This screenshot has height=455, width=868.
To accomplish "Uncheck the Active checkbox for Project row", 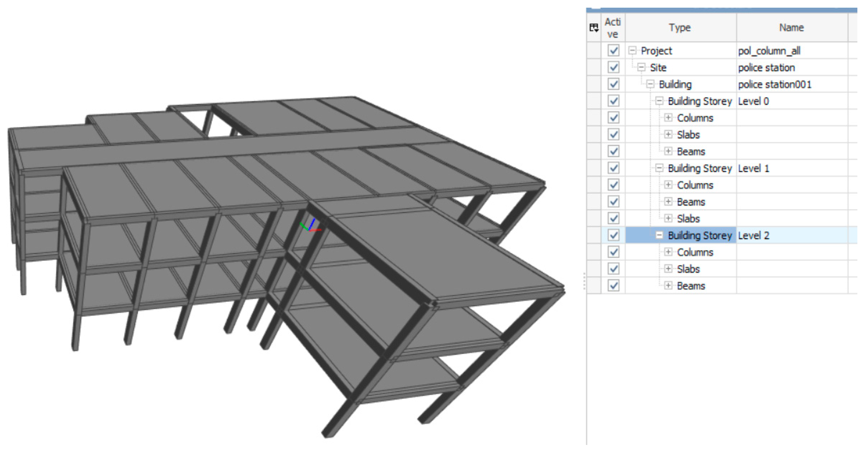I will point(613,50).
